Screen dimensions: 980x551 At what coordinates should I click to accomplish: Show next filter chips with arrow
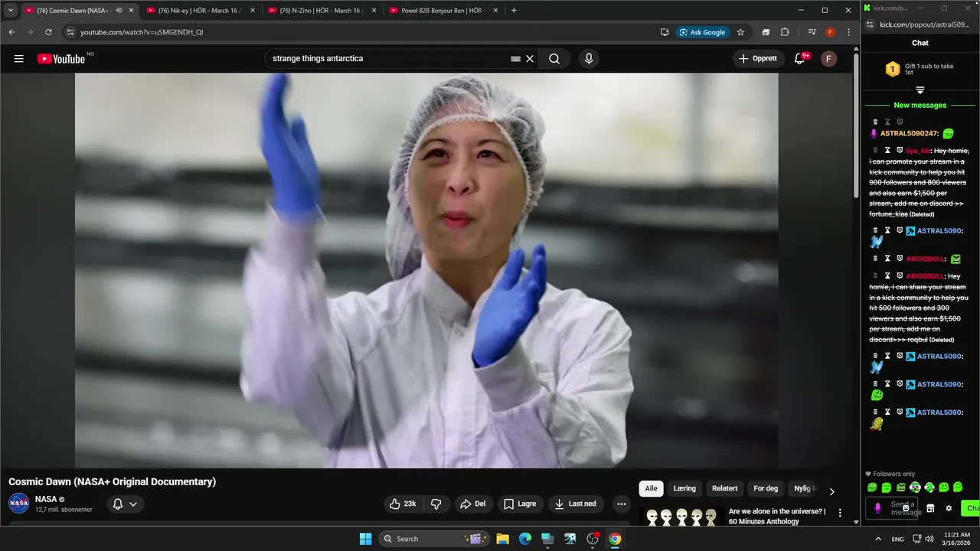[x=832, y=491]
